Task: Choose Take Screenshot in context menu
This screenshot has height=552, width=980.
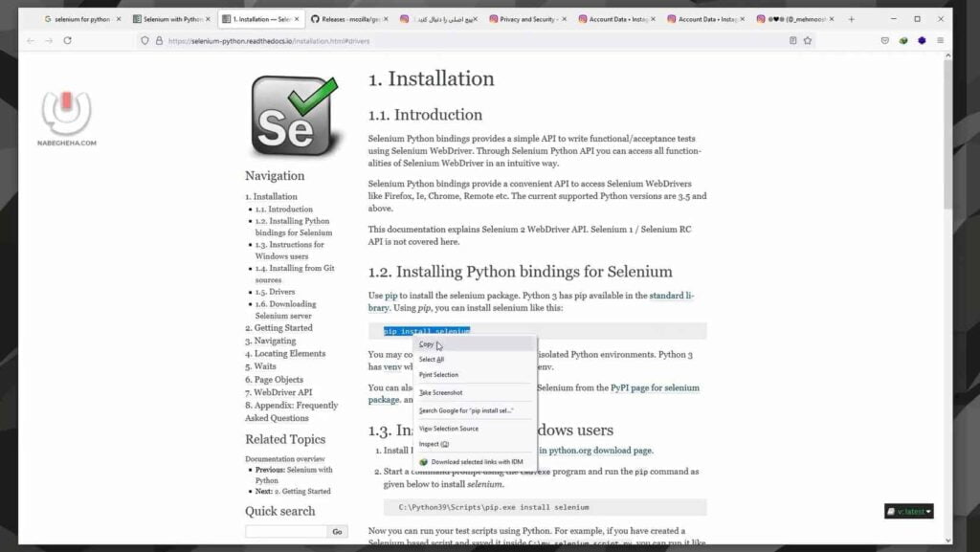Action: pyautogui.click(x=475, y=393)
